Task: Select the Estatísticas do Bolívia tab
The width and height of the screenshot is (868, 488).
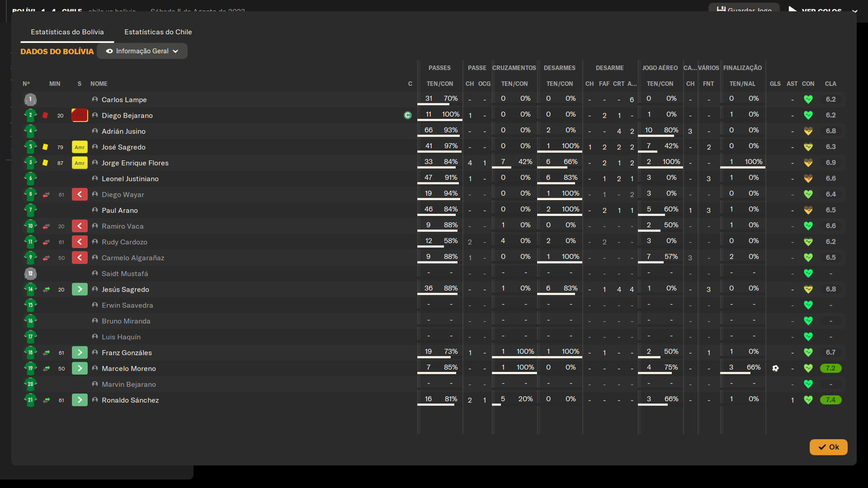Action: [x=67, y=32]
